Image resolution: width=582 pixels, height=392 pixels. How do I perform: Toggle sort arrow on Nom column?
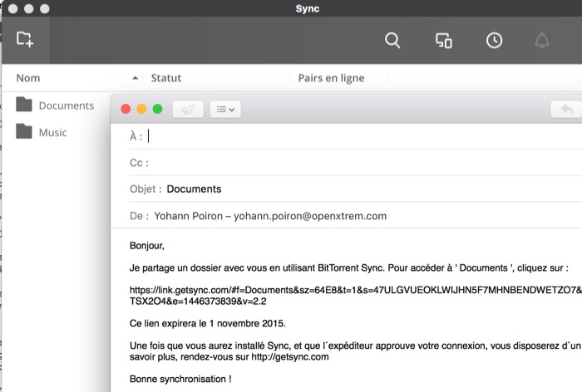(135, 78)
